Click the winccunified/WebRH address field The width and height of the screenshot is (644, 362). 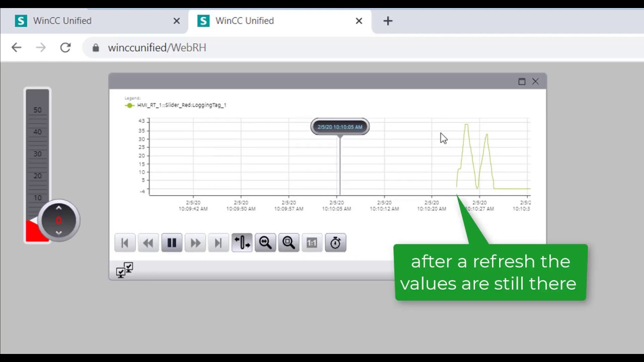(157, 47)
